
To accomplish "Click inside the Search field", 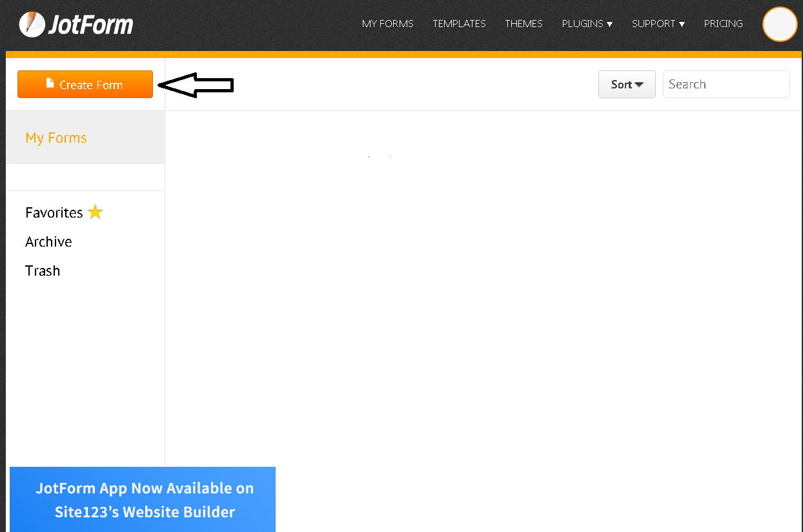I will tap(726, 84).
